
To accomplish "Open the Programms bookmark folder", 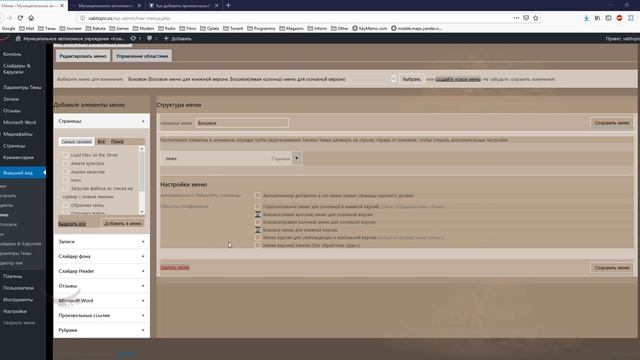I will 261,28.
